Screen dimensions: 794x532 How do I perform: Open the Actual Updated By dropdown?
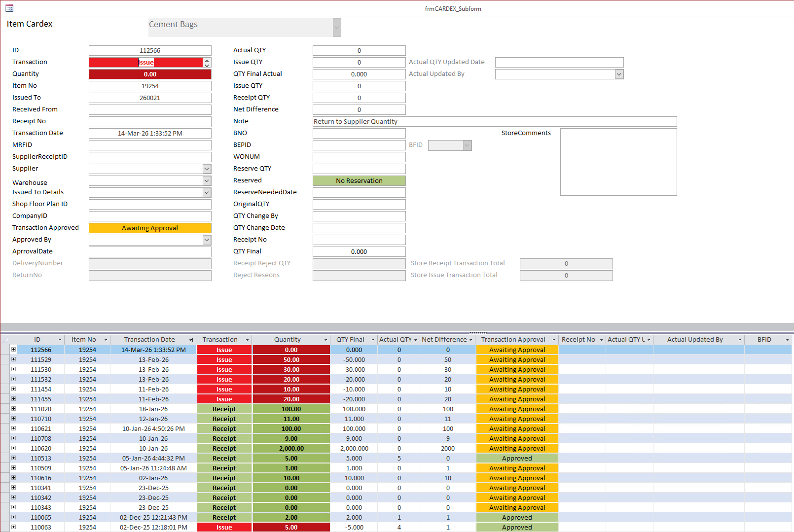[619, 74]
